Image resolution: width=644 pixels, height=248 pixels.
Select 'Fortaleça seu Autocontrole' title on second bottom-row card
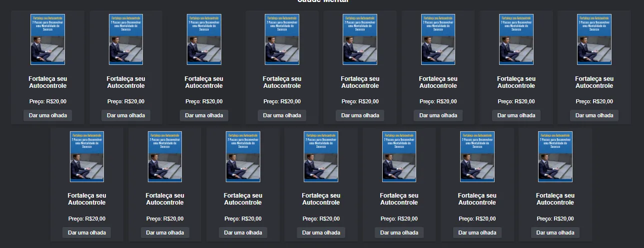pyautogui.click(x=165, y=199)
